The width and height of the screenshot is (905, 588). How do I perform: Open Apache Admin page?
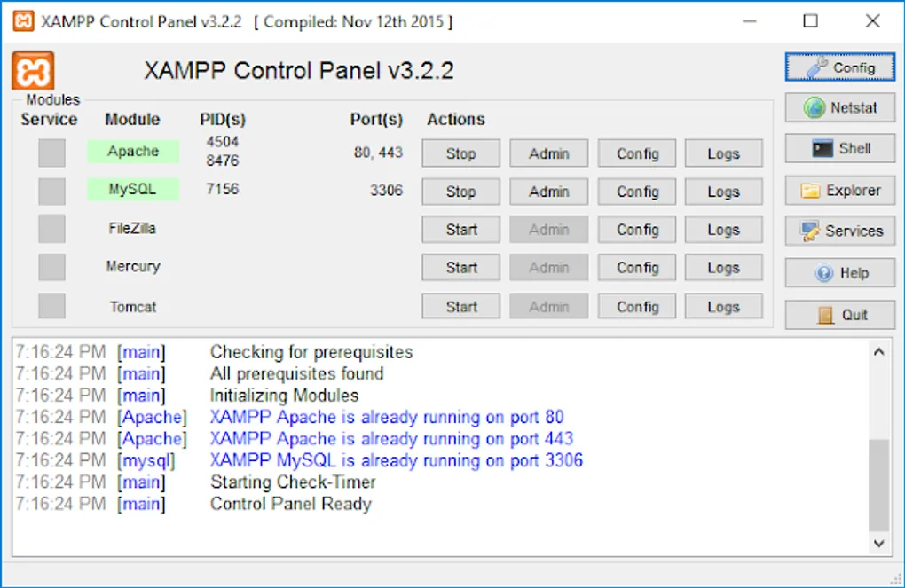(547, 153)
